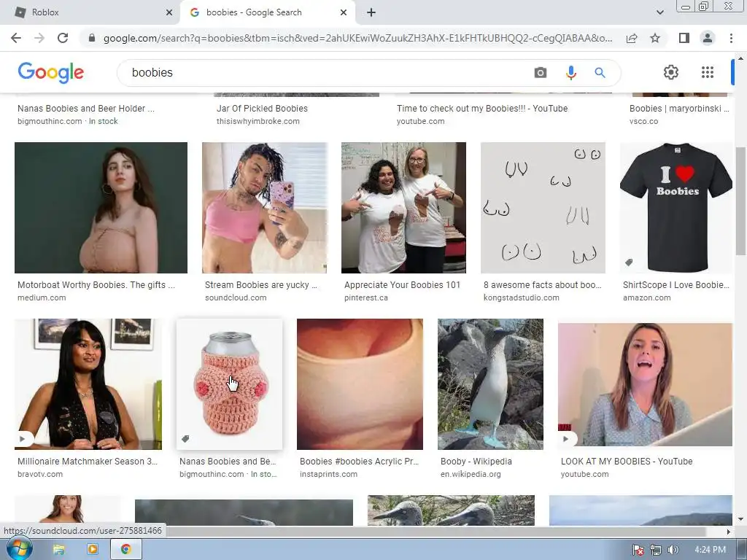Open the Time to check out YouTube result
Screen dimensions: 747x560
point(482,109)
